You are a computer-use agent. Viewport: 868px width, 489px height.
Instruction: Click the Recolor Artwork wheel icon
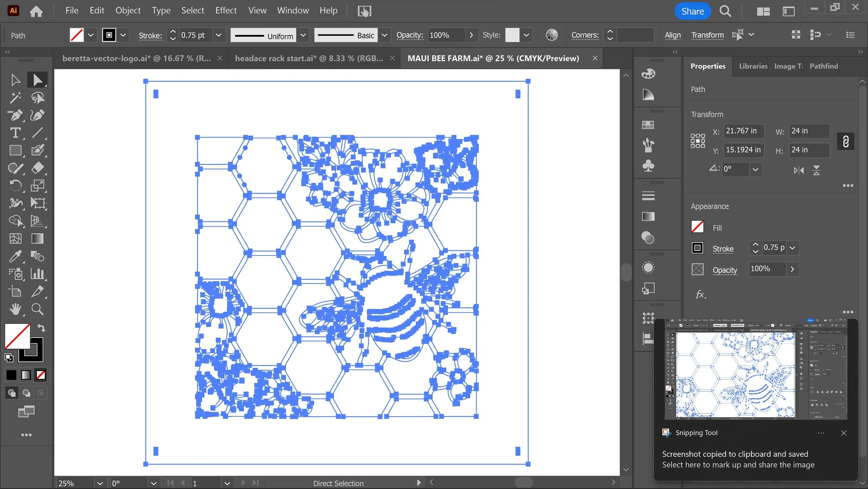(552, 35)
